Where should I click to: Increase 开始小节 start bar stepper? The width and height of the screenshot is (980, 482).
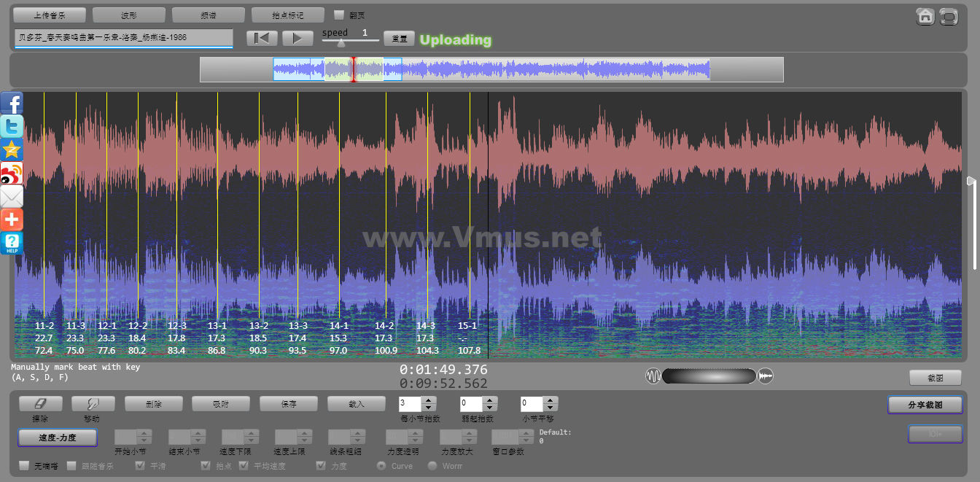pyautogui.click(x=144, y=434)
